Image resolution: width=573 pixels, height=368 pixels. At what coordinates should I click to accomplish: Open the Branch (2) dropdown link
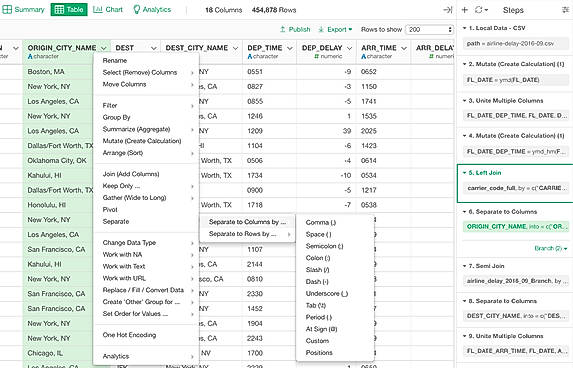[x=551, y=249]
